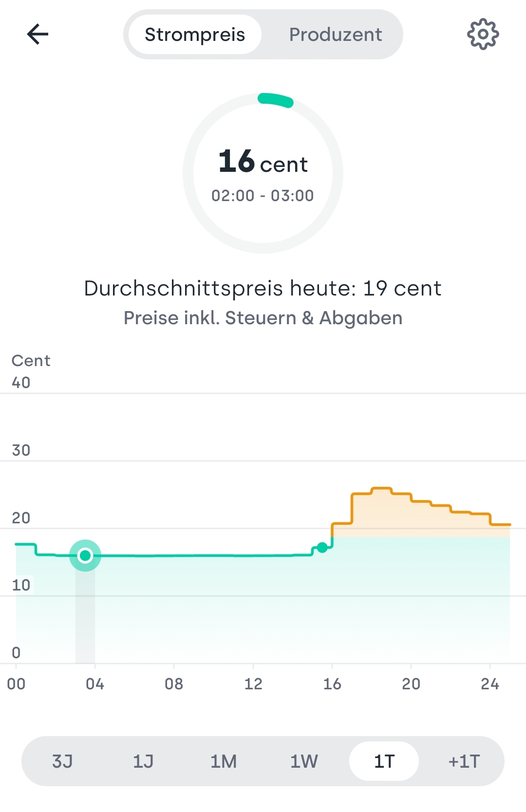The width and height of the screenshot is (526, 812).
Task: Tap the 02:00 - 03:00 time range label
Action: point(263,196)
